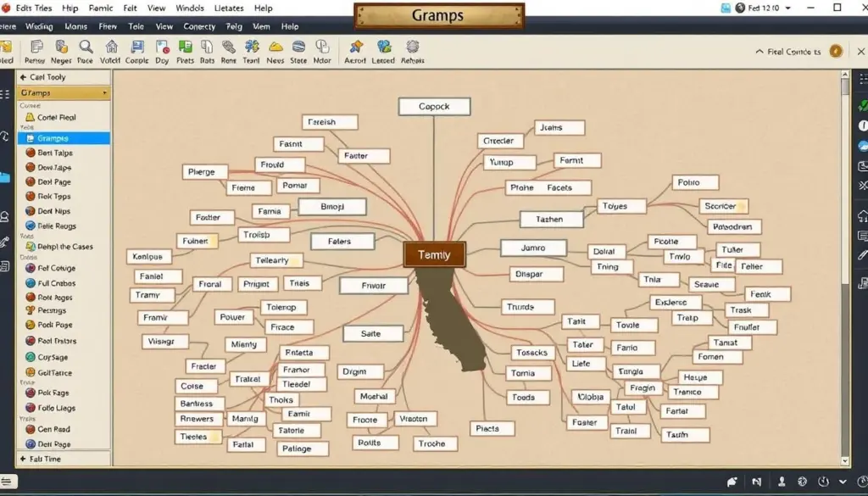Open the Pamic menu
Image resolution: width=868 pixels, height=496 pixels.
pyautogui.click(x=100, y=8)
